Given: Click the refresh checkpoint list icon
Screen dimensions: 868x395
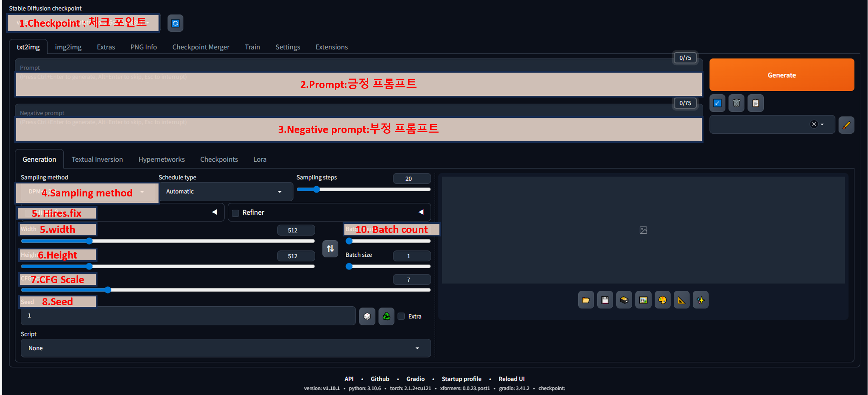Looking at the screenshot, I should 175,23.
